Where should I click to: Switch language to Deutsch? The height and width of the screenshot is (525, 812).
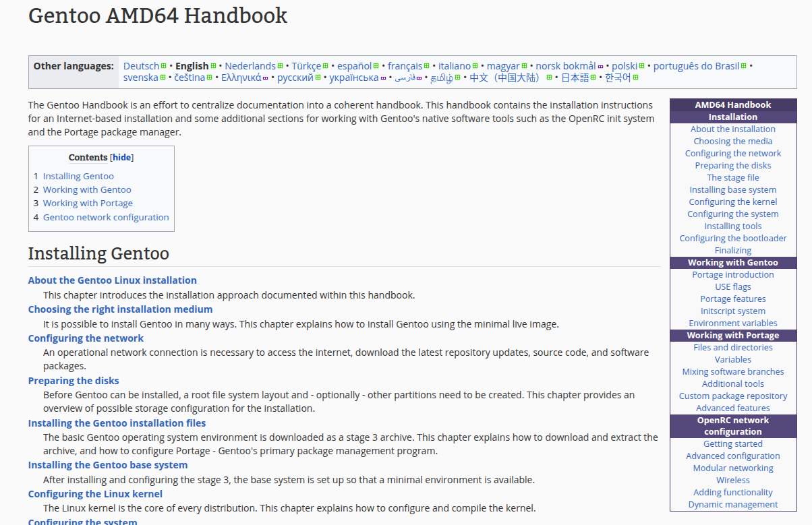[141, 66]
